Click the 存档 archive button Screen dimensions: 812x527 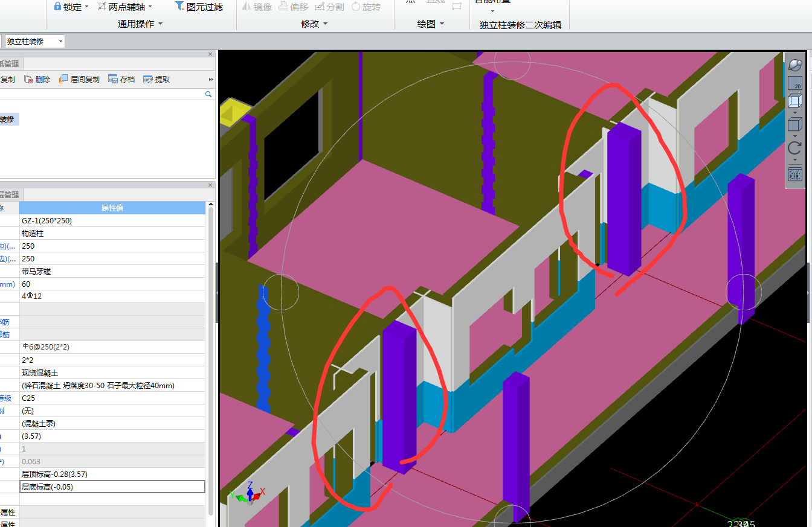[121, 79]
